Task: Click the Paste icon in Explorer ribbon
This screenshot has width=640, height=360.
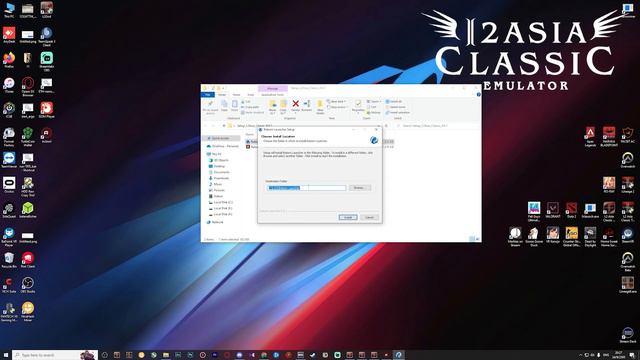Action: (x=235, y=106)
